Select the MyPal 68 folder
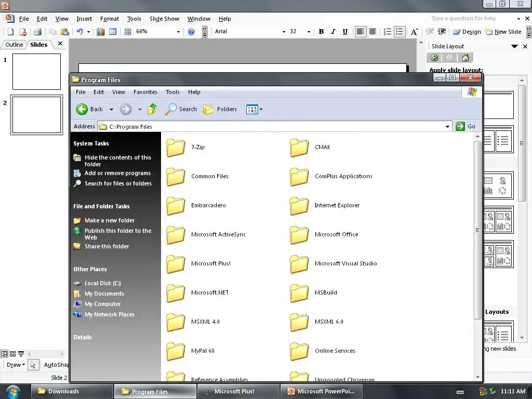The width and height of the screenshot is (532, 399). 190,351
